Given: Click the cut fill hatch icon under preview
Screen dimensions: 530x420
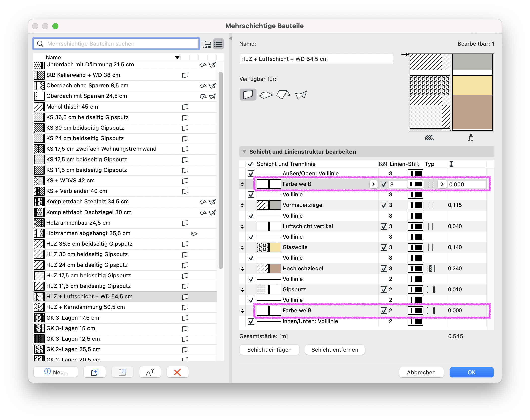Looking at the screenshot, I should pyautogui.click(x=429, y=138).
